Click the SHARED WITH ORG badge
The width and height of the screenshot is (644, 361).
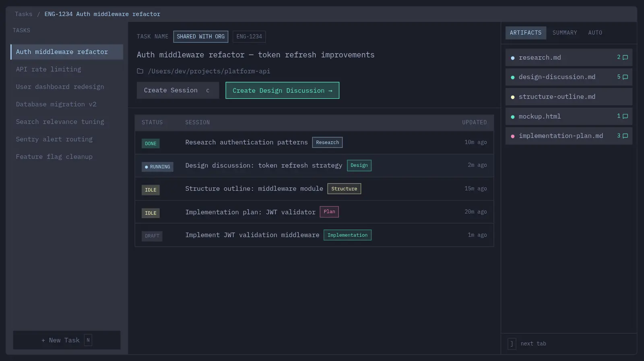point(200,37)
